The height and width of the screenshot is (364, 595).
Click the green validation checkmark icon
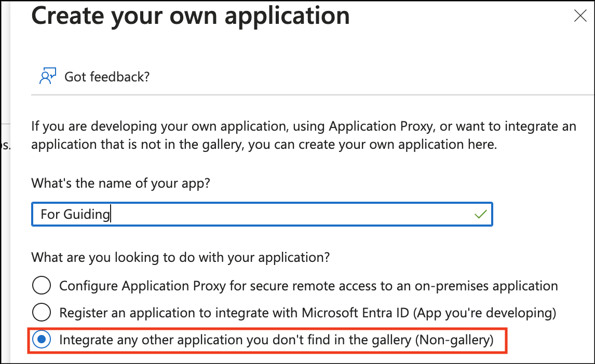click(x=480, y=214)
